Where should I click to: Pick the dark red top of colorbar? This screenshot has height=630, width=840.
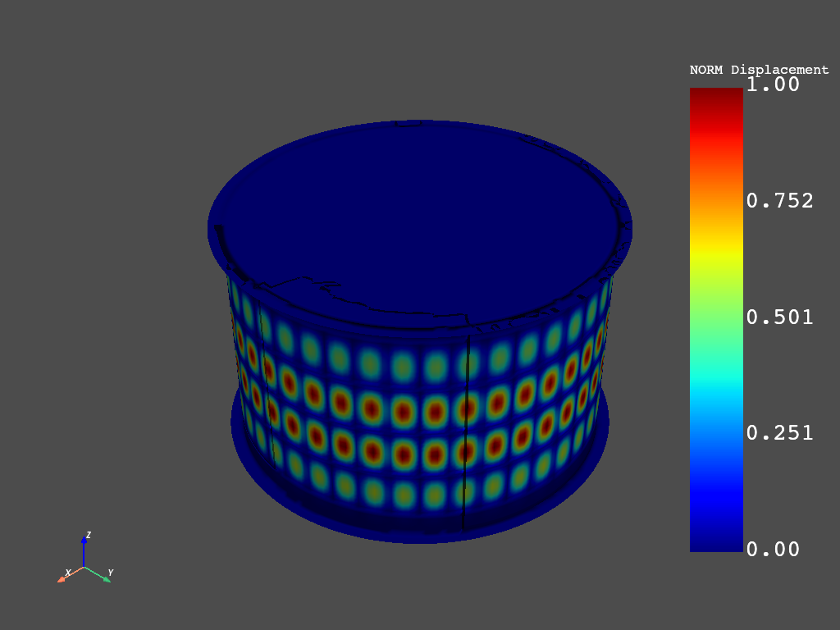[x=716, y=94]
